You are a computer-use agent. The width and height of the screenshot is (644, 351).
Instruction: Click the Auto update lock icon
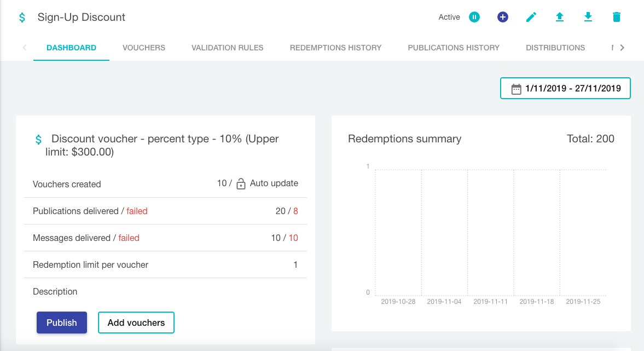click(x=241, y=184)
